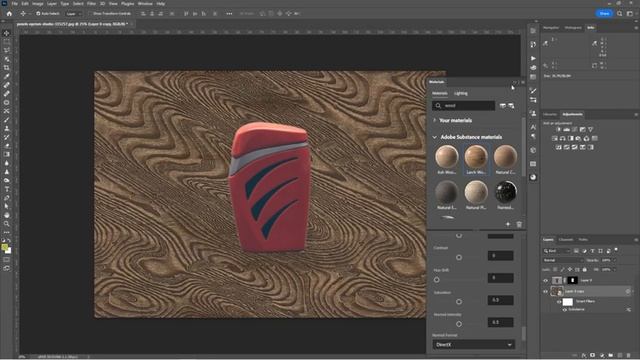Open the search icon at top right
640x360 pixels.
620,13
